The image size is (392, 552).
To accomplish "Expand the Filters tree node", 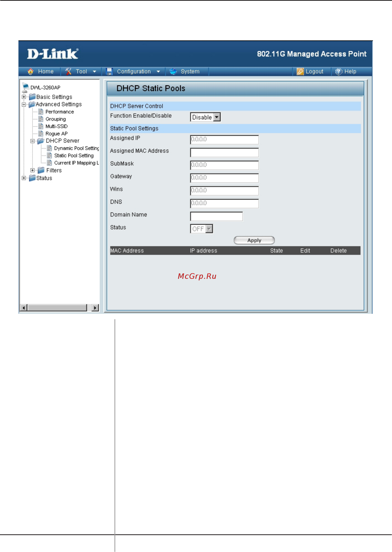I will coord(32,170).
